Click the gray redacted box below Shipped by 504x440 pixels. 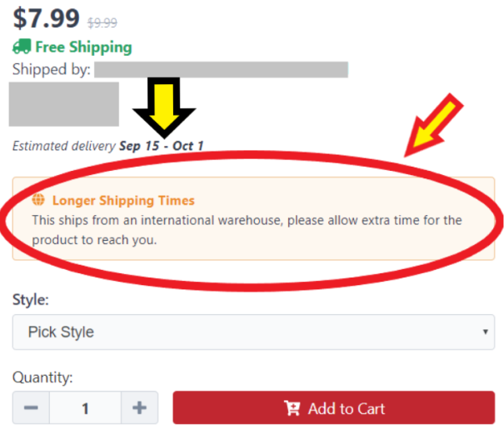(64, 104)
